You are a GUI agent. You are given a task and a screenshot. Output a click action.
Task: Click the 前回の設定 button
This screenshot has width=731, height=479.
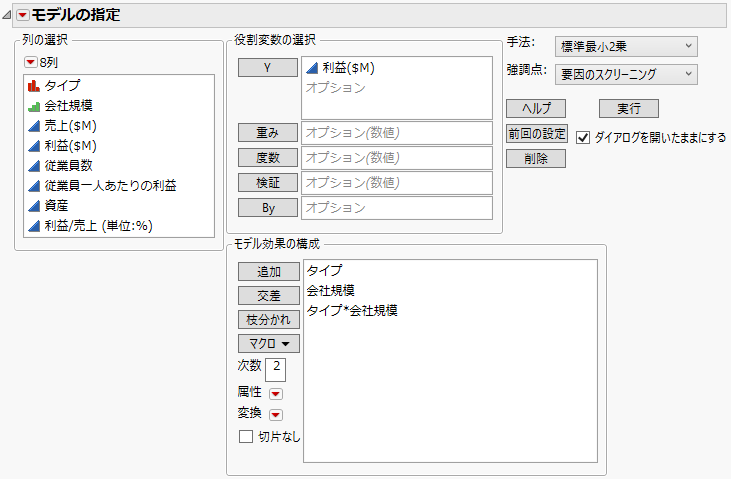click(x=537, y=134)
